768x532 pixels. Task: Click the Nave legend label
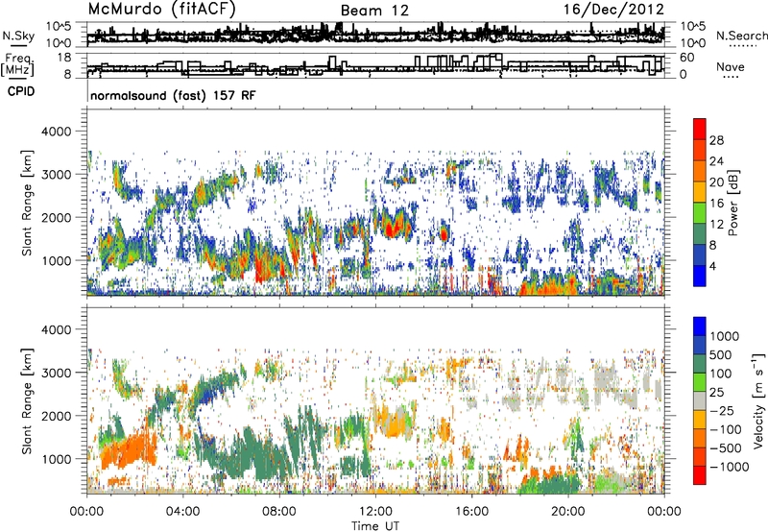pyautogui.click(x=731, y=66)
